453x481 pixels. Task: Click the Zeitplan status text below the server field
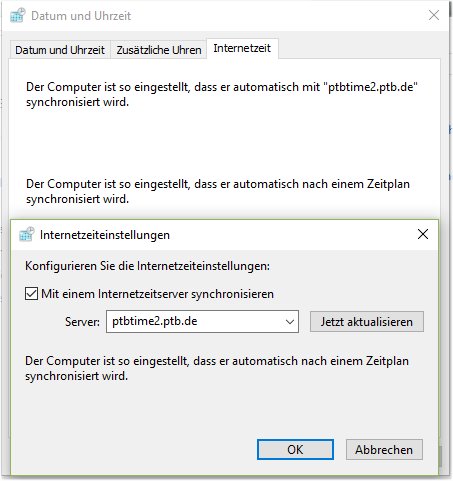click(x=217, y=368)
